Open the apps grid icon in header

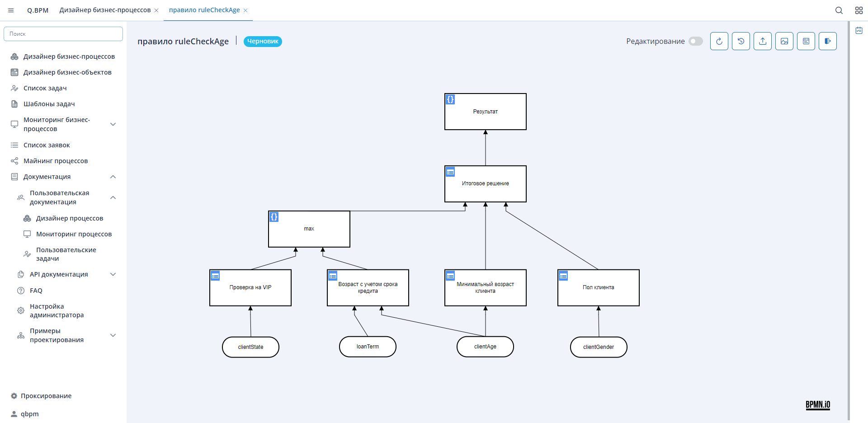(859, 10)
